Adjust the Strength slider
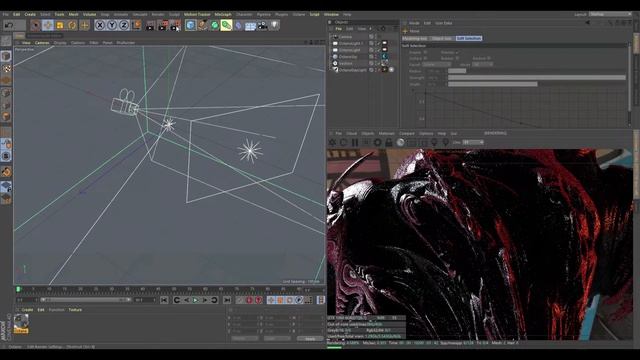Image resolution: width=640 pixels, height=360 pixels. coord(537,78)
